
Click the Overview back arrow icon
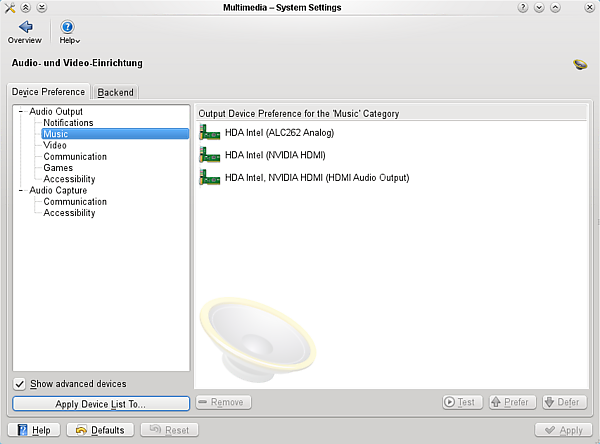click(24, 27)
